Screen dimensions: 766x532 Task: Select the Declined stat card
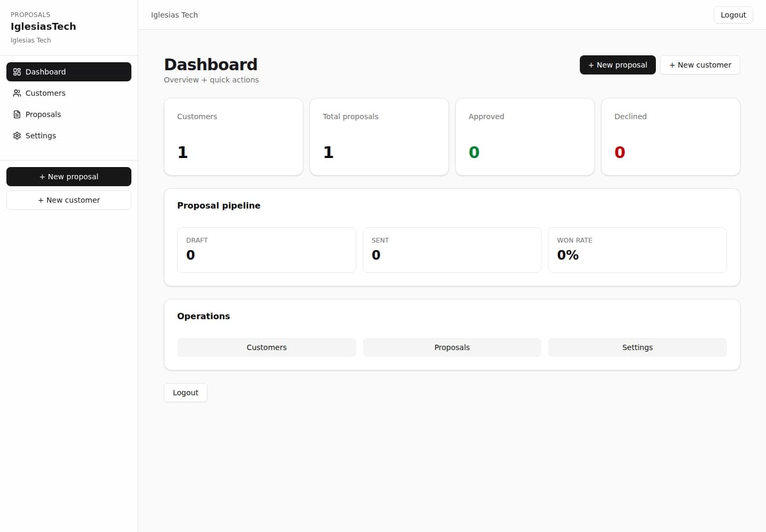pyautogui.click(x=671, y=137)
